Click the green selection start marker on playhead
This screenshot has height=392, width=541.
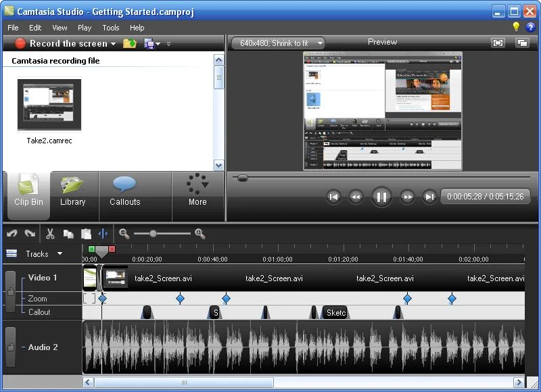(x=91, y=249)
